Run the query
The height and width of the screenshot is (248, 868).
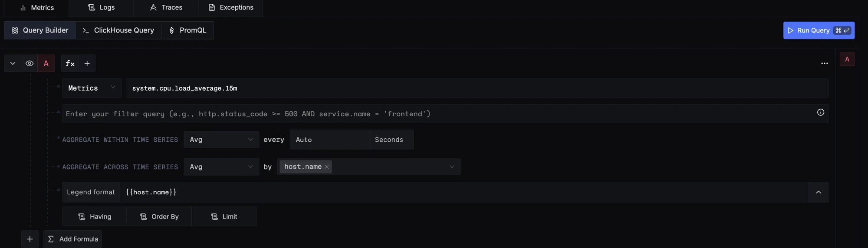pyautogui.click(x=819, y=30)
